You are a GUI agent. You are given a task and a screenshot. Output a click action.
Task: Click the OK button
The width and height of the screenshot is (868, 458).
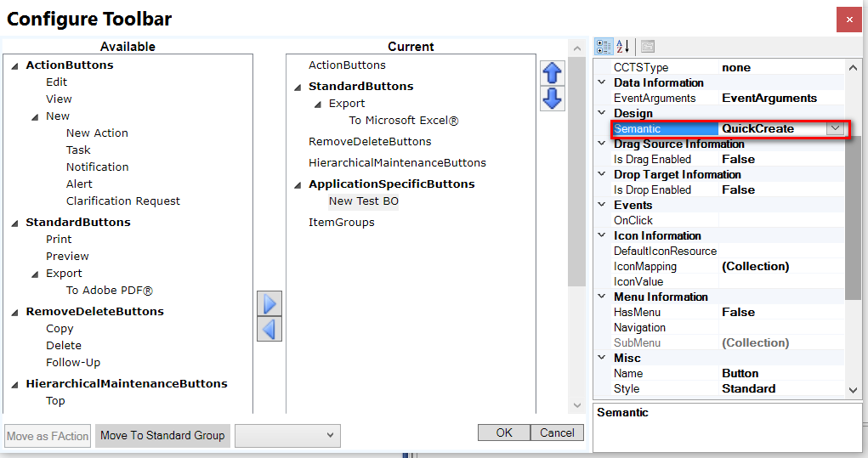pyautogui.click(x=504, y=433)
